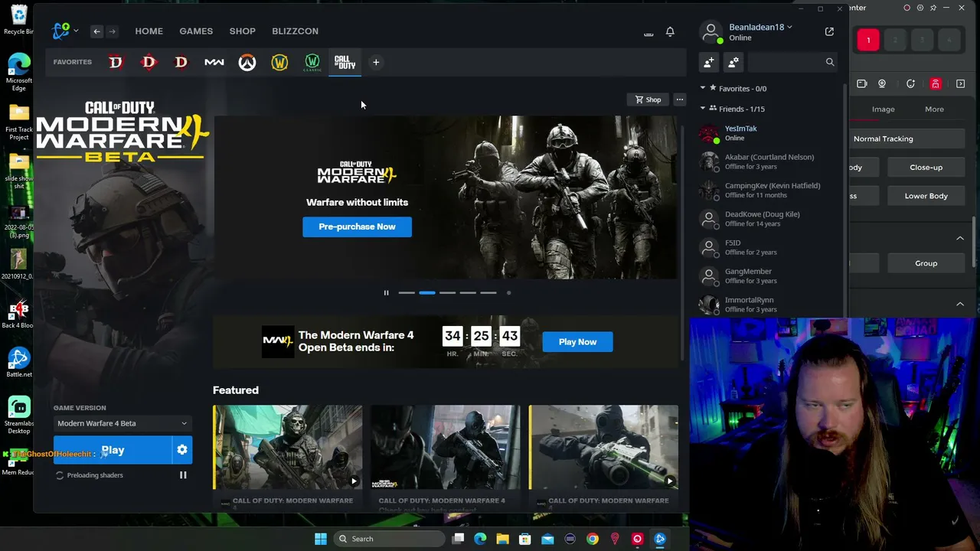Switch to More tab in camera app
Image resolution: width=980 pixels, height=551 pixels.
pos(934,109)
